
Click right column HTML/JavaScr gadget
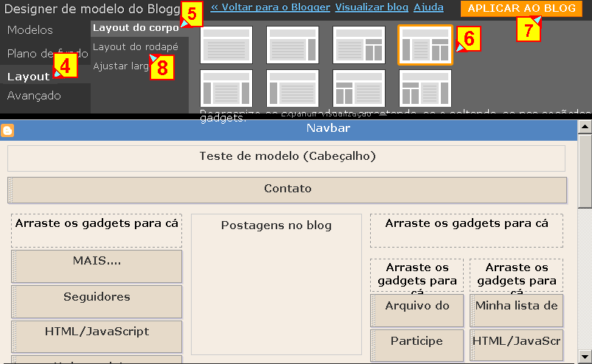(516, 346)
